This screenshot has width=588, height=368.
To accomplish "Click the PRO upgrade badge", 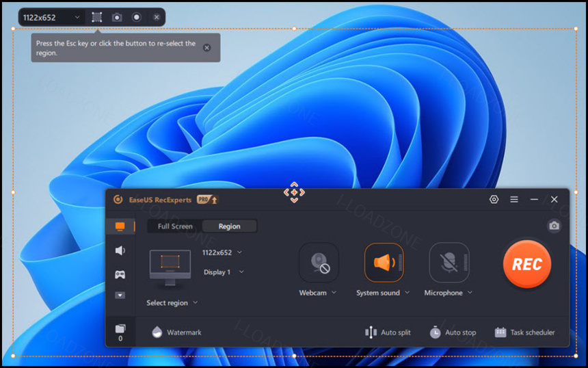I will click(x=207, y=200).
